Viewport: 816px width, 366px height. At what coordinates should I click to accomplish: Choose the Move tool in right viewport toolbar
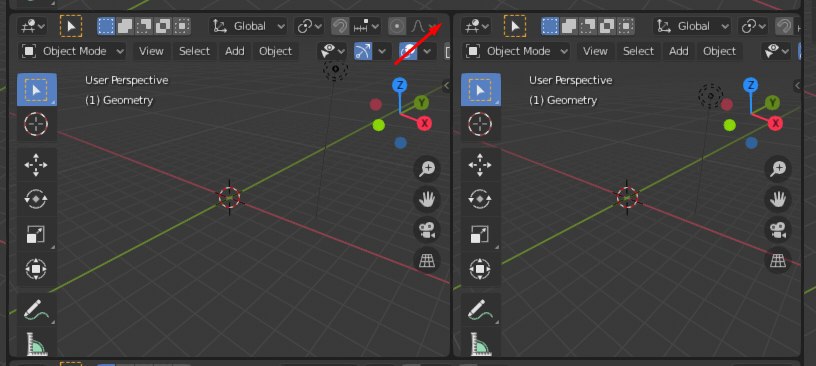pos(481,165)
